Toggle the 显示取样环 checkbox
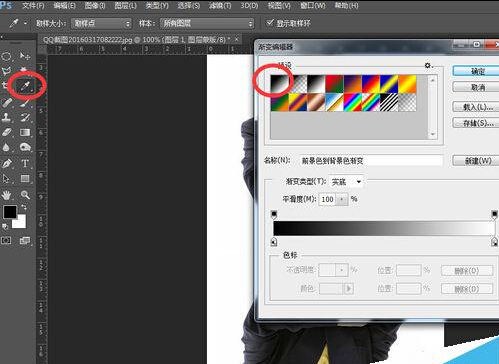499x364 pixels. pos(270,23)
